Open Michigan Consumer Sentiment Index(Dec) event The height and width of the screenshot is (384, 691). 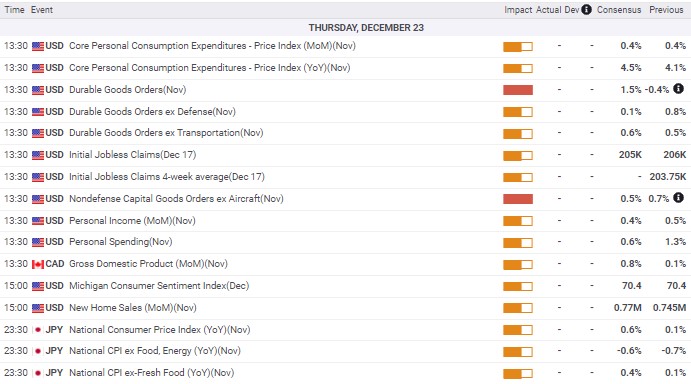click(x=159, y=286)
